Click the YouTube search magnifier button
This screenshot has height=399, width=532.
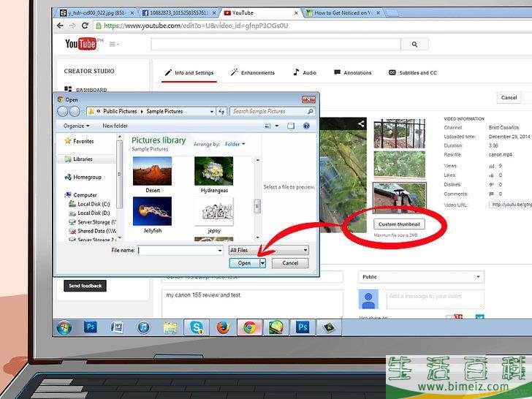coord(414,44)
